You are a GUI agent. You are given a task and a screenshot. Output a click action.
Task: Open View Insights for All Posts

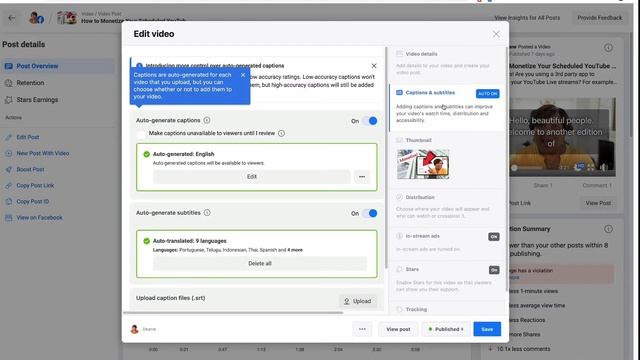coord(527,18)
